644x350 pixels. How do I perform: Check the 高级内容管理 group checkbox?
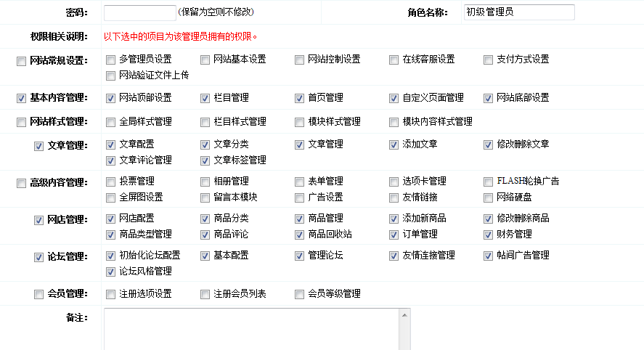pyautogui.click(x=21, y=183)
